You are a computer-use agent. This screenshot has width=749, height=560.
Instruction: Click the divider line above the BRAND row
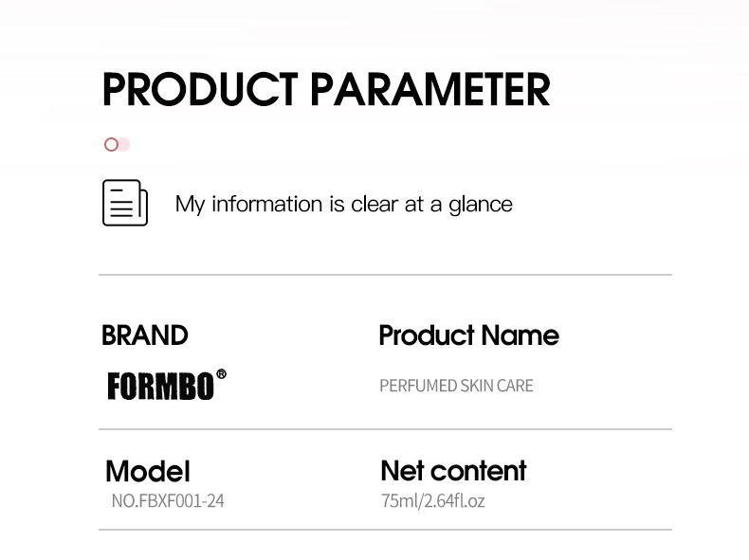pyautogui.click(x=385, y=275)
